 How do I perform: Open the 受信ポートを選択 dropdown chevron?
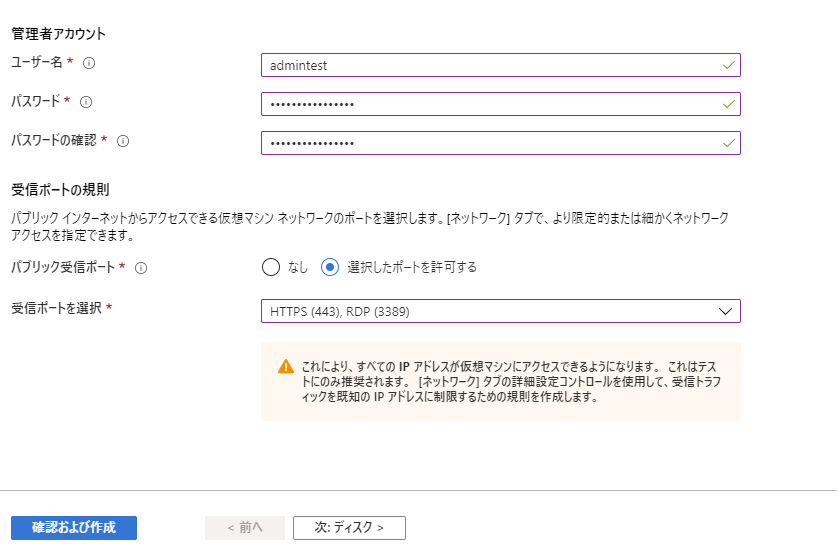[725, 311]
